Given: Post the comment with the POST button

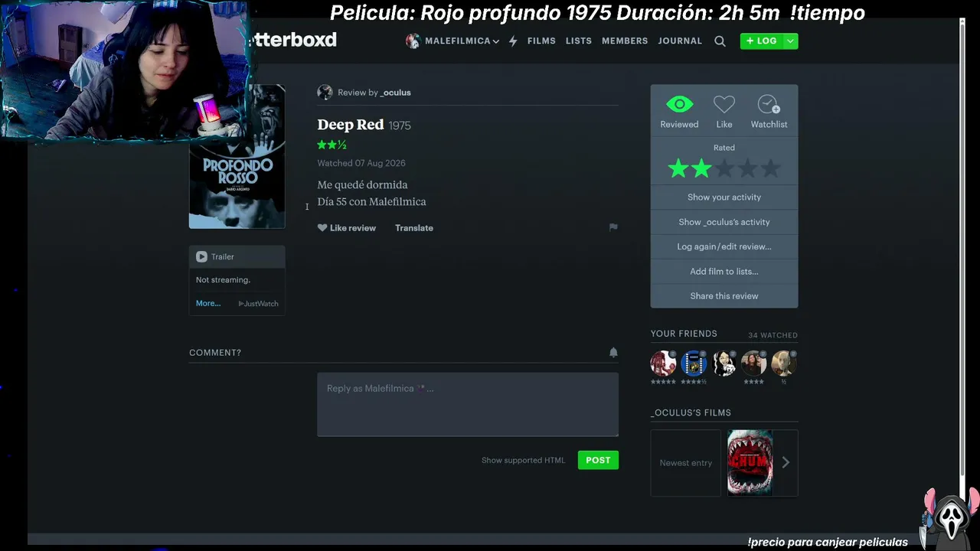Looking at the screenshot, I should click(x=598, y=460).
